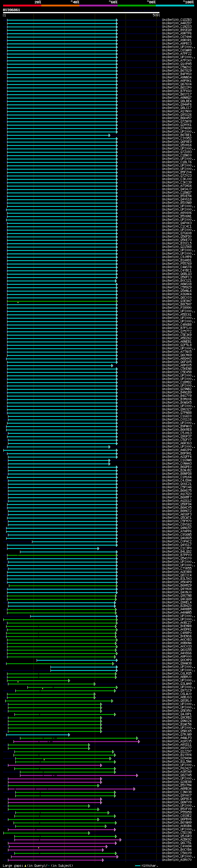Select the query label AV396861
197x868 pixels.
[x=11, y=10]
